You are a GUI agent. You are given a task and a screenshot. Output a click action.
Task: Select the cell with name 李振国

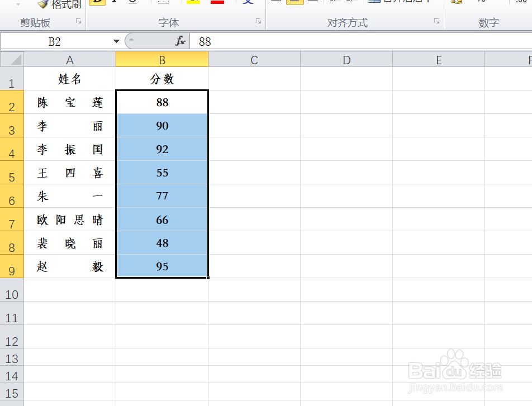[70, 149]
